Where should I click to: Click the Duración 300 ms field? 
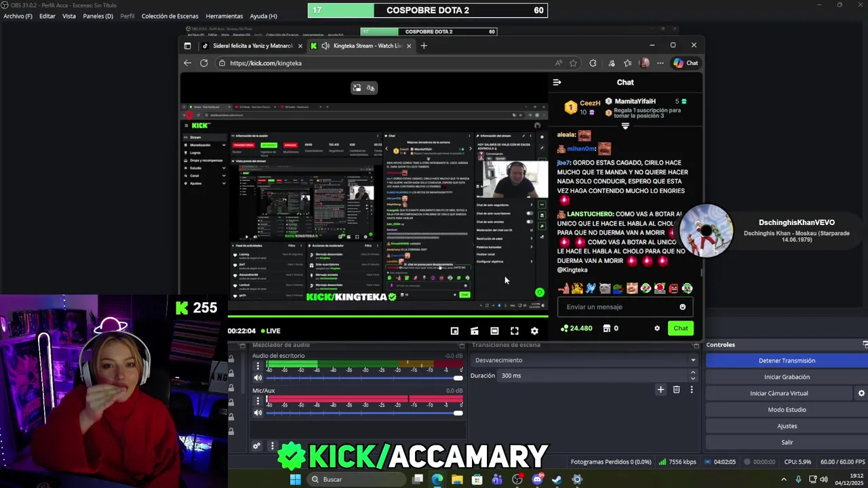click(x=599, y=375)
